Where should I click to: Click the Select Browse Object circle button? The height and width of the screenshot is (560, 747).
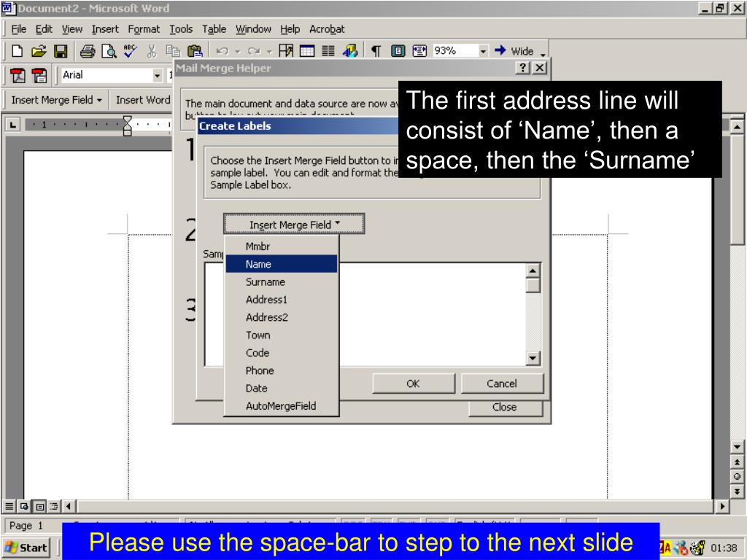[737, 477]
